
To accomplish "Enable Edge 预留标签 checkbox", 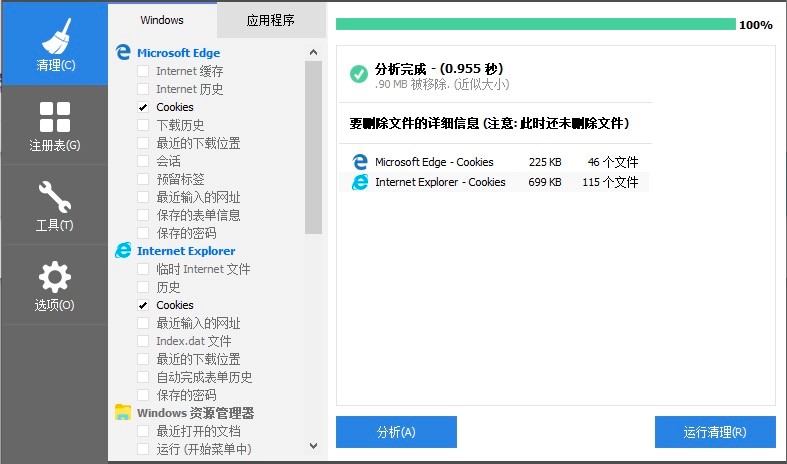I will (143, 179).
